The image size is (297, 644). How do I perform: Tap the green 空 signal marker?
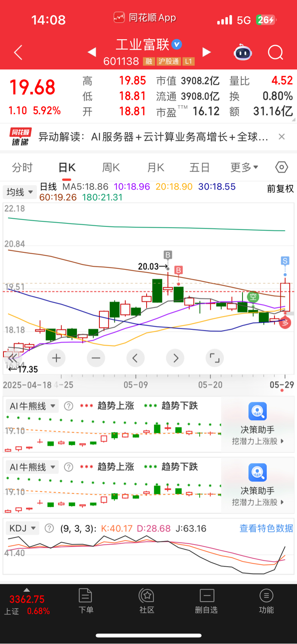coord(253,297)
